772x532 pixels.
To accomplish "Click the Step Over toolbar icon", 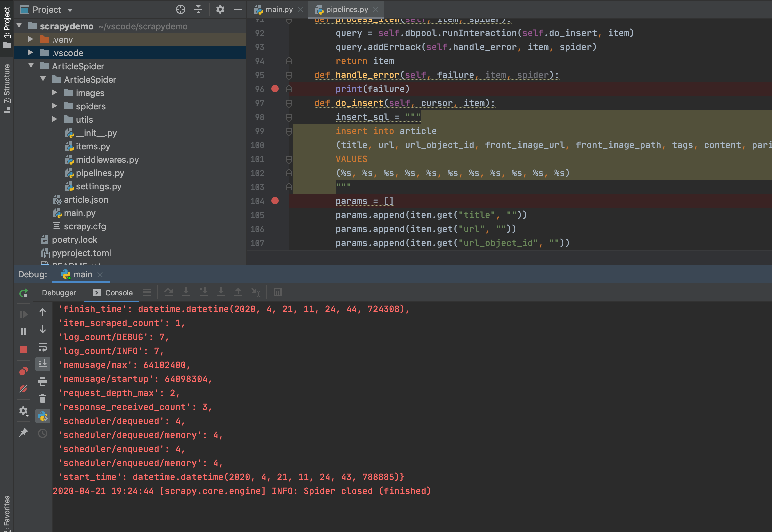I will (x=169, y=292).
